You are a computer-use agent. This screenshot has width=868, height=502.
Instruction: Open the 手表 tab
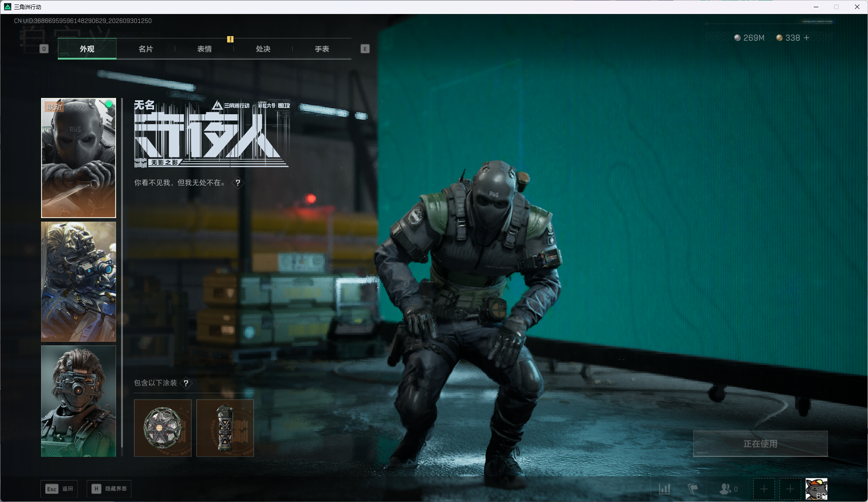pos(322,49)
